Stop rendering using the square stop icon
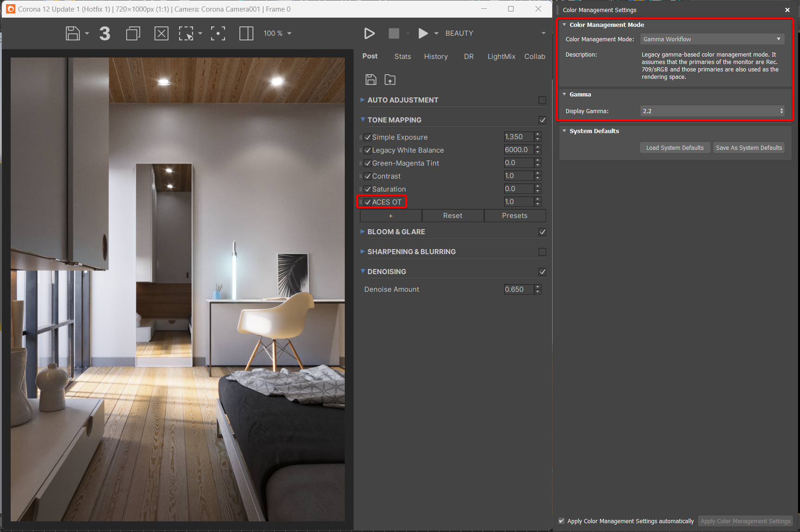 pos(394,33)
